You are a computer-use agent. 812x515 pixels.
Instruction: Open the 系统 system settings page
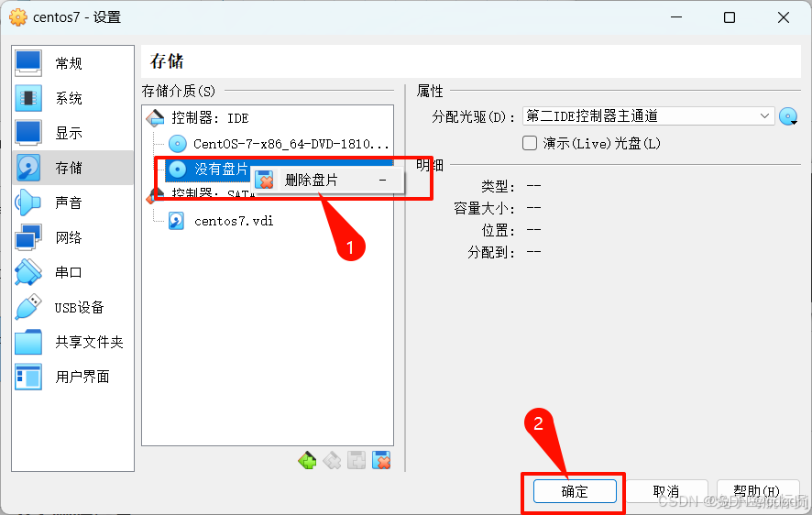72,98
